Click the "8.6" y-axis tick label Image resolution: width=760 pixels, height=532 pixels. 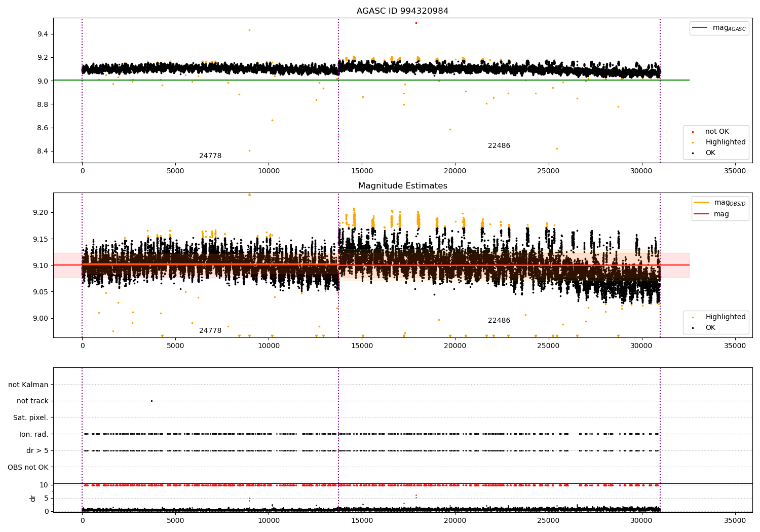point(43,128)
